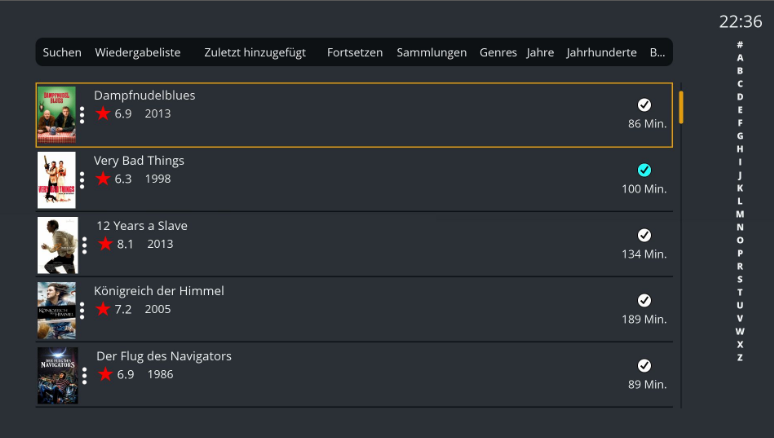Click the orange scrollbar handle of movie list
The width and height of the screenshot is (774, 438).
pyautogui.click(x=681, y=108)
